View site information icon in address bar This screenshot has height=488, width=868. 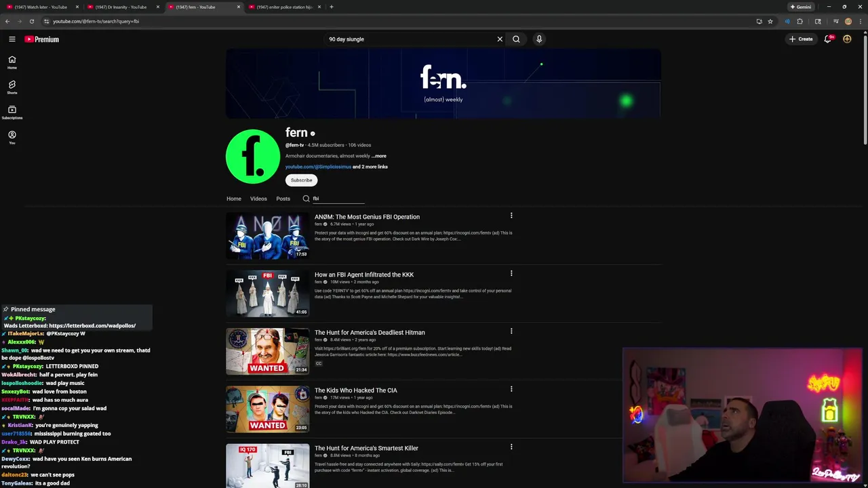[46, 21]
